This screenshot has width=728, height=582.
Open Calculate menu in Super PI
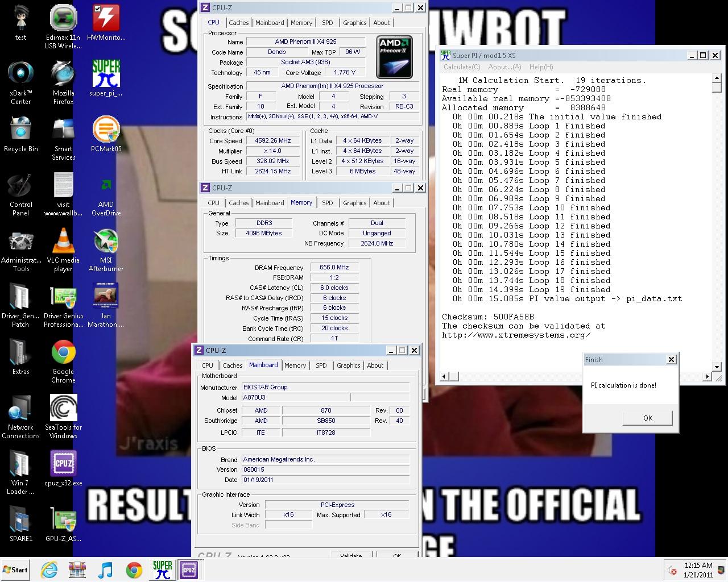(462, 67)
